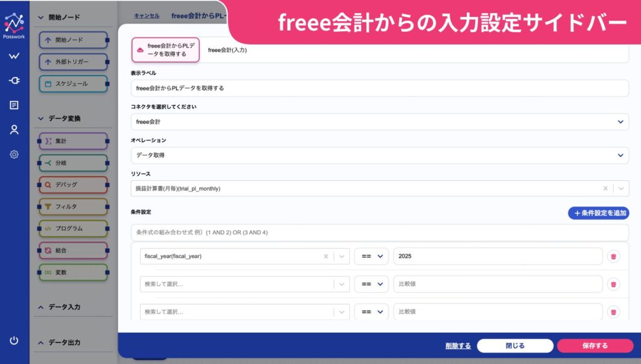Screen dimensions: 641x364
Task: Open == operator in second condition row
Action: click(x=372, y=285)
